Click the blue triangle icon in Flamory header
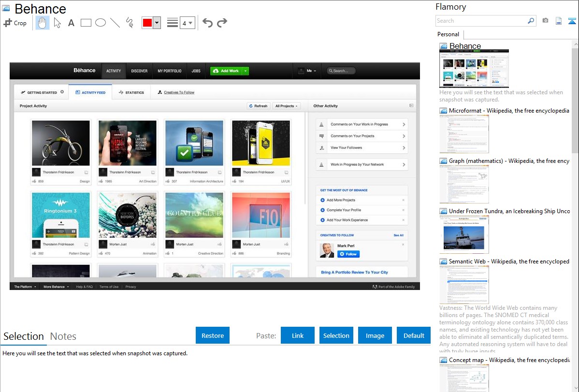 [572, 21]
